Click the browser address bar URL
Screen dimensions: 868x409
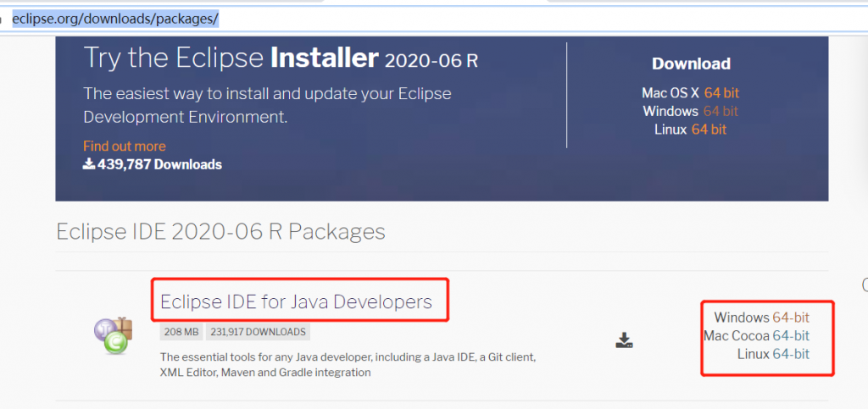coord(115,19)
